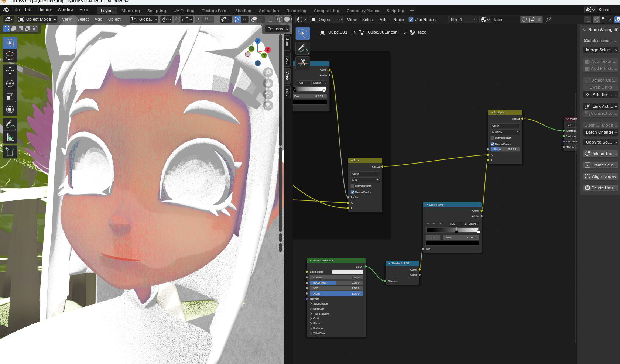Select the Rotate tool in viewport toolbar

(x=10, y=84)
